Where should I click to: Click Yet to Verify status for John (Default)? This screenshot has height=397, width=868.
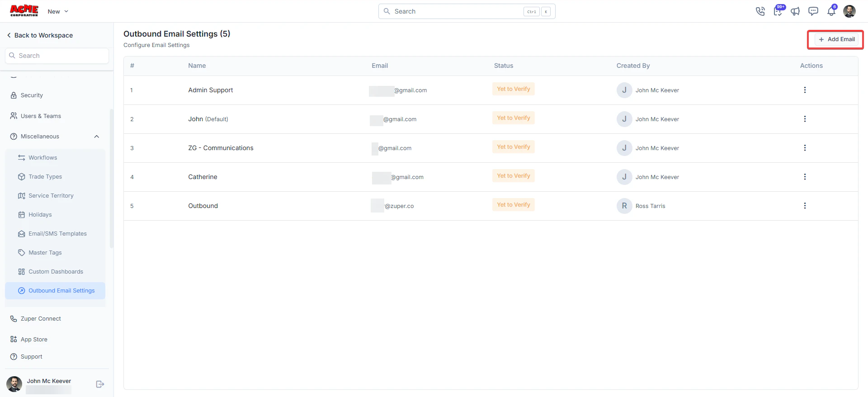[x=514, y=118]
